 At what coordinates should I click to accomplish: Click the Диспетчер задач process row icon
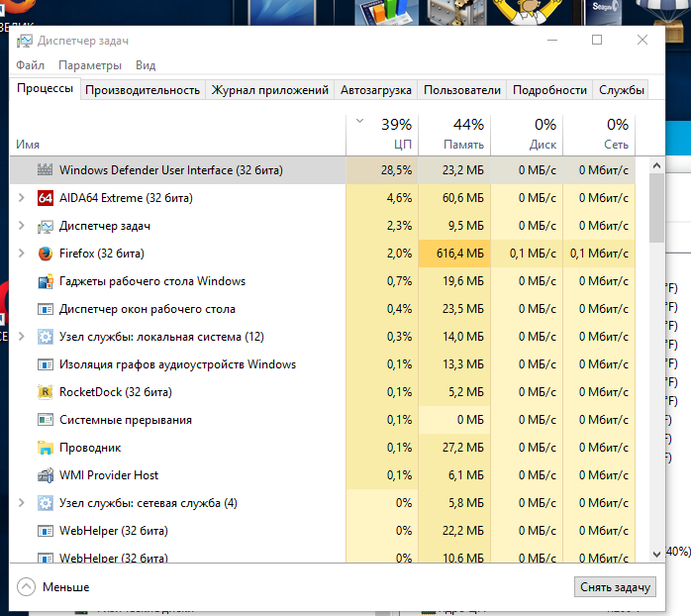coord(45,226)
